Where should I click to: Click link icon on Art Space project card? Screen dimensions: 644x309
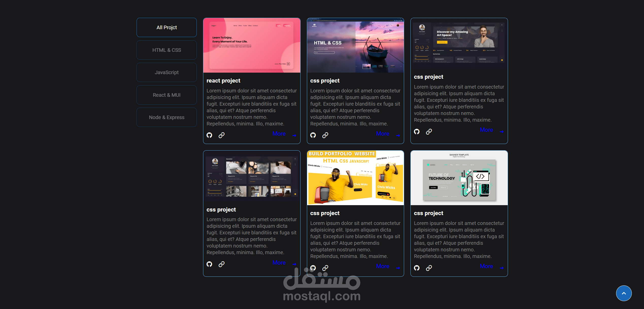point(429,132)
